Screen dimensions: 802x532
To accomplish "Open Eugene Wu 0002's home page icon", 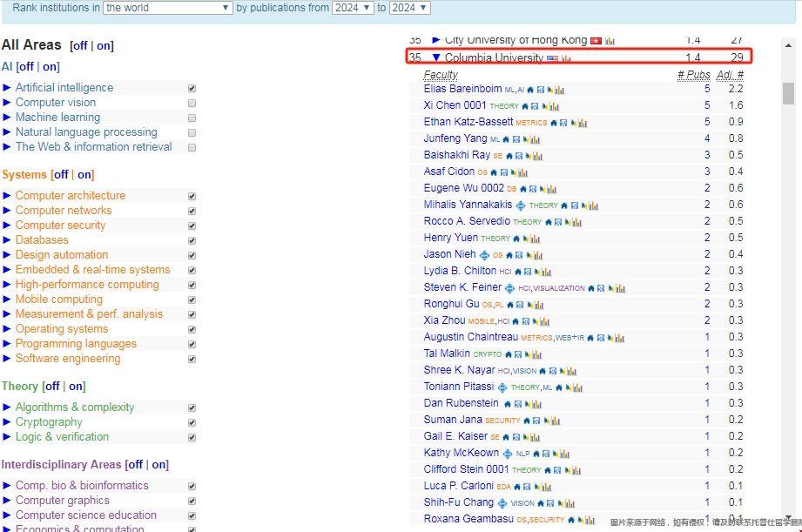I will pyautogui.click(x=523, y=189).
